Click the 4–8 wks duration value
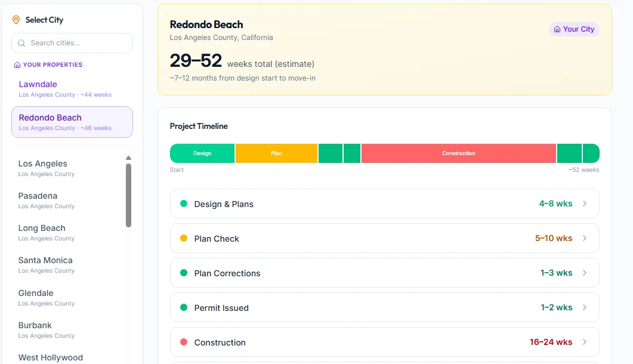 click(555, 203)
